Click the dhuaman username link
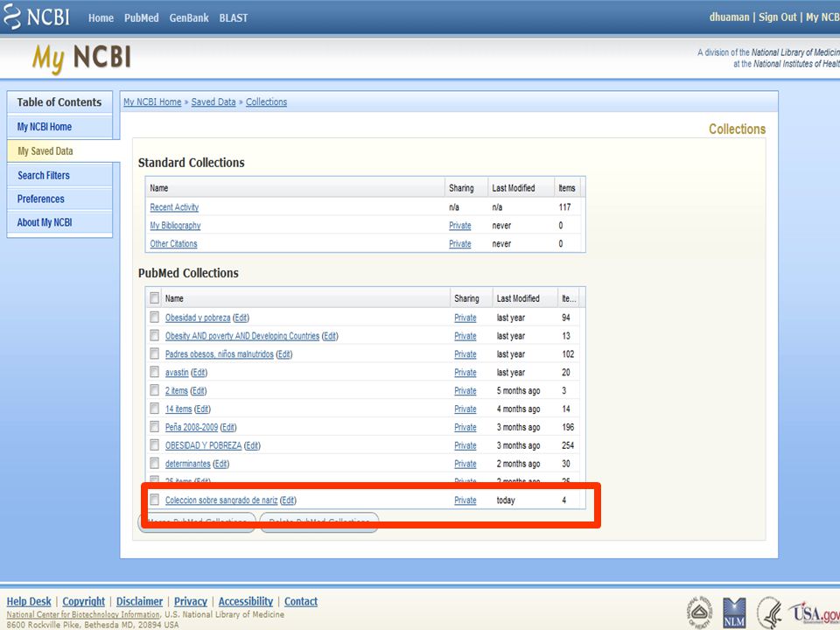 point(729,17)
